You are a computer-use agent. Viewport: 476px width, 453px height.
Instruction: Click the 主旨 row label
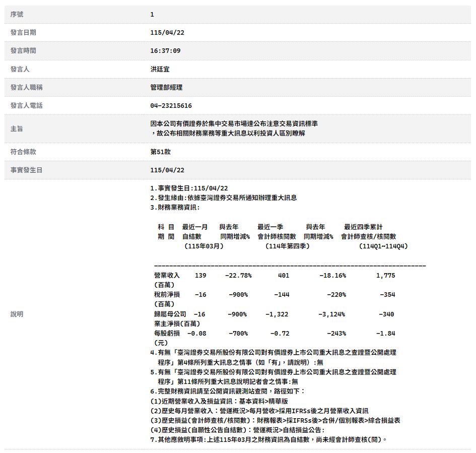(17, 128)
